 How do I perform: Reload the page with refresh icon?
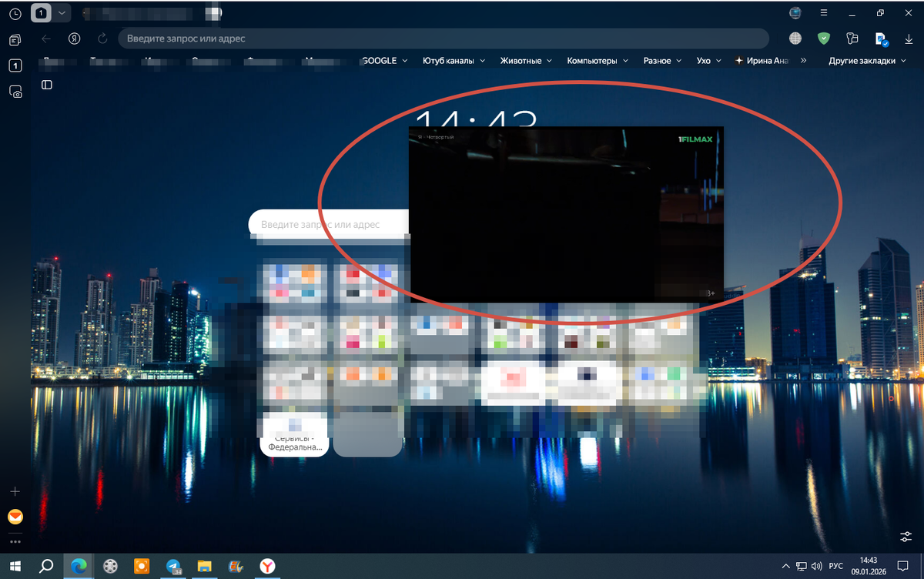(x=102, y=38)
